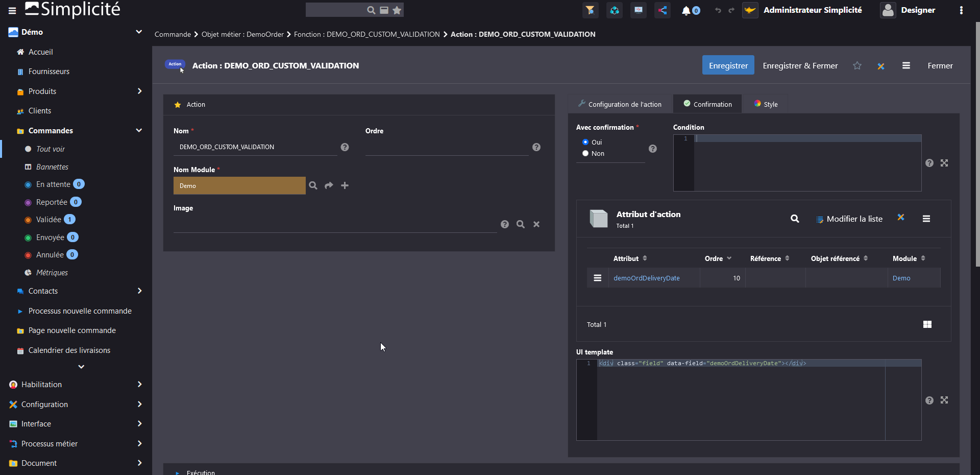Viewport: 980px width, 475px height.
Task: Switch to Style tab
Action: click(766, 104)
